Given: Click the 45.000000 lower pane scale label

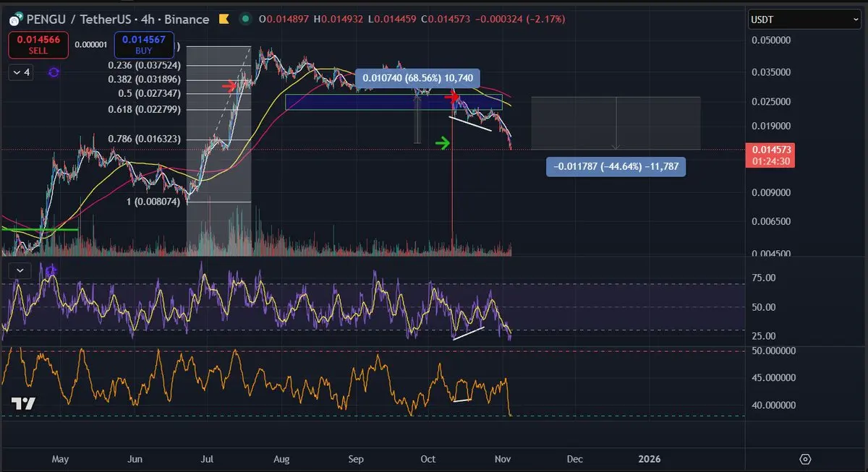Looking at the screenshot, I should tap(775, 377).
